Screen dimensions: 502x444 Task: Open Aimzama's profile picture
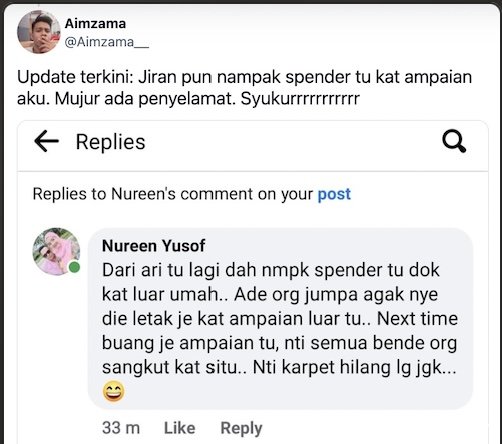(39, 32)
